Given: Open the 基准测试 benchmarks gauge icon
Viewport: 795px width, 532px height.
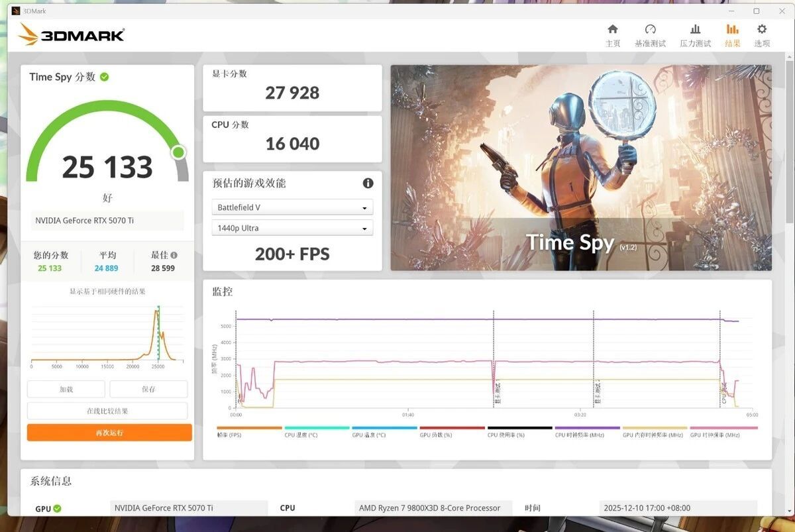Looking at the screenshot, I should tap(650, 29).
